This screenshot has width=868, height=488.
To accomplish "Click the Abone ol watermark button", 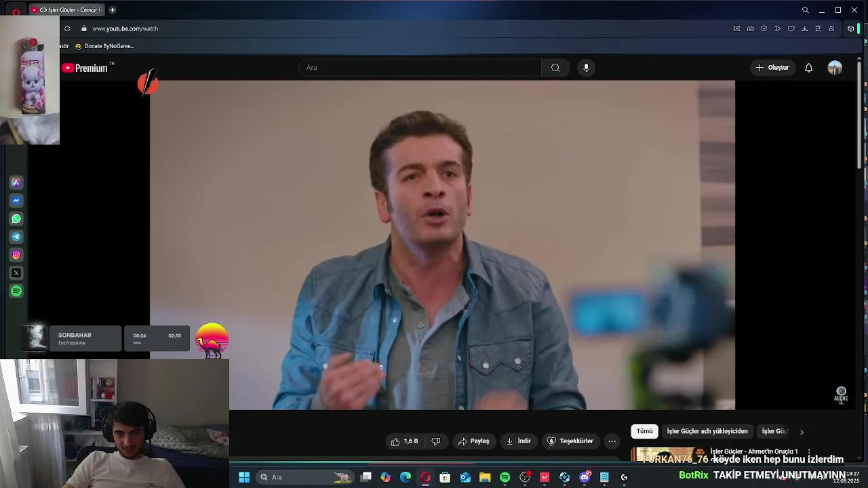I will point(841,395).
